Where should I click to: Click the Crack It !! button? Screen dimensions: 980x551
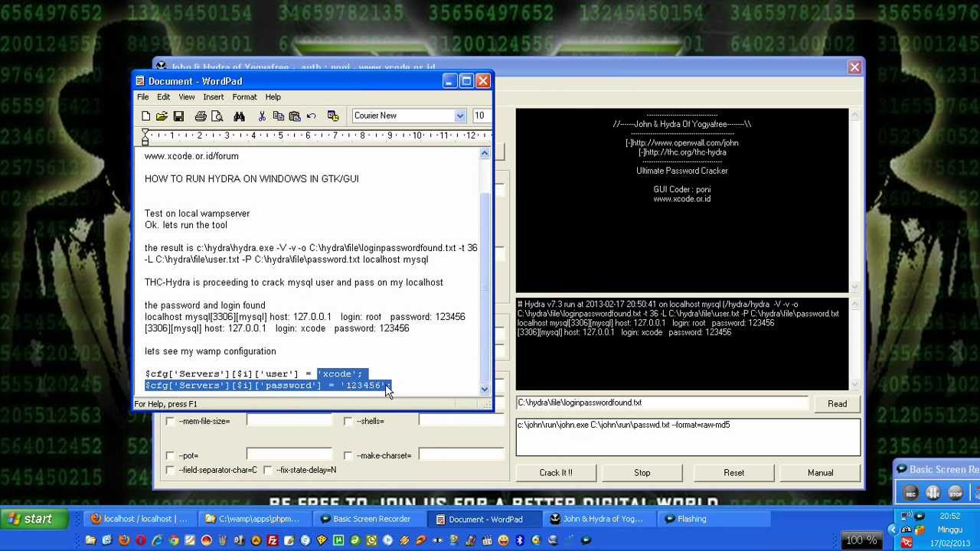click(x=556, y=473)
